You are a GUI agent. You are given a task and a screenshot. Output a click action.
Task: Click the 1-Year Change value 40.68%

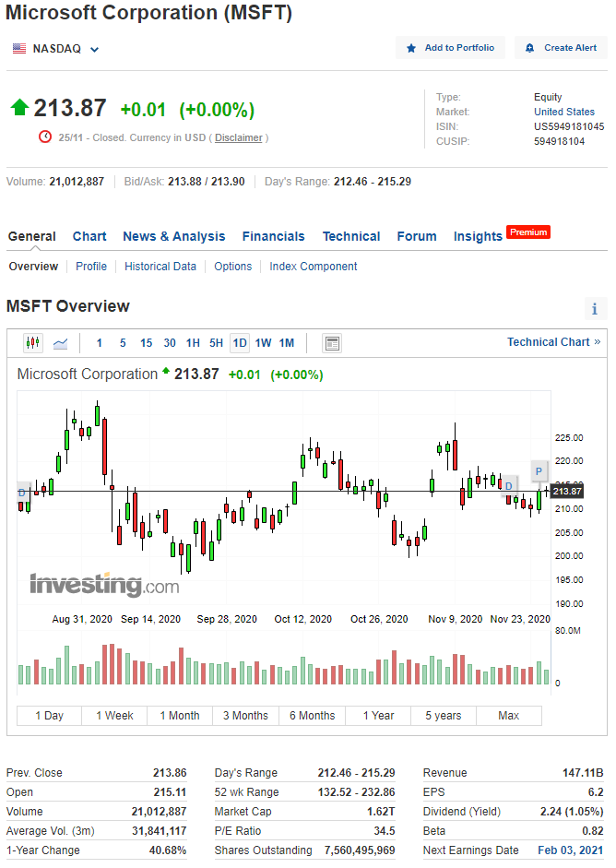click(168, 850)
